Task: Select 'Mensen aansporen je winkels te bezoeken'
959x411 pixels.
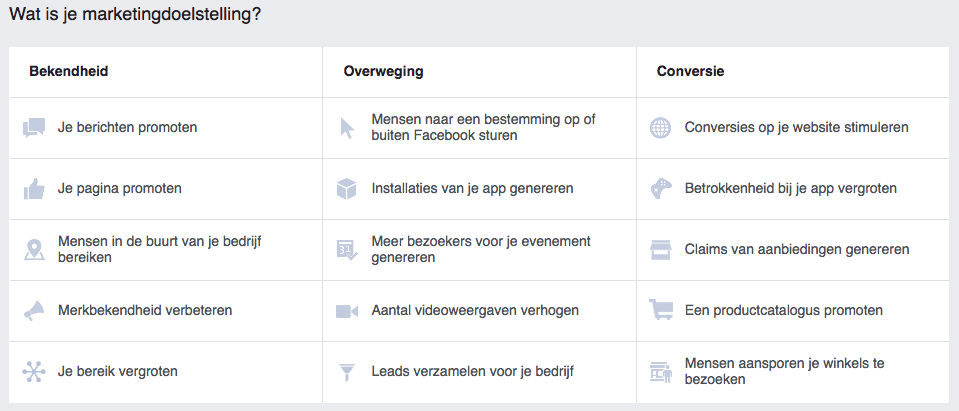Action: click(784, 372)
